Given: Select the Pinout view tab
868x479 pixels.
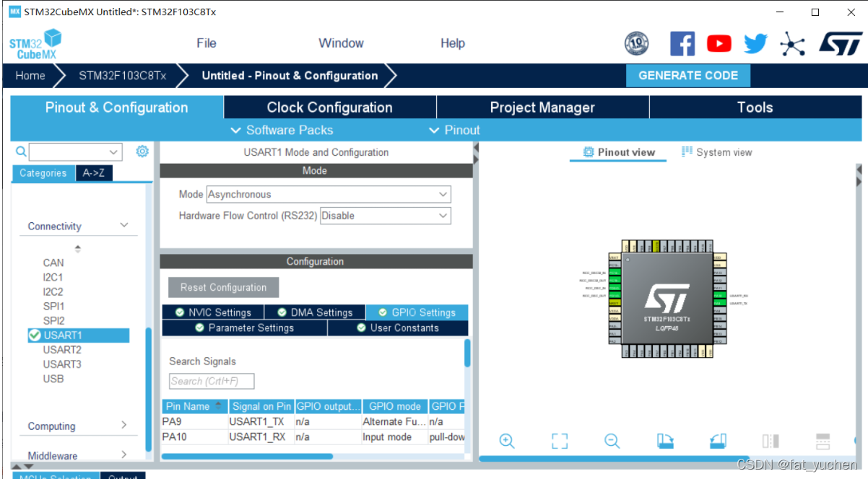Looking at the screenshot, I should pyautogui.click(x=618, y=152).
